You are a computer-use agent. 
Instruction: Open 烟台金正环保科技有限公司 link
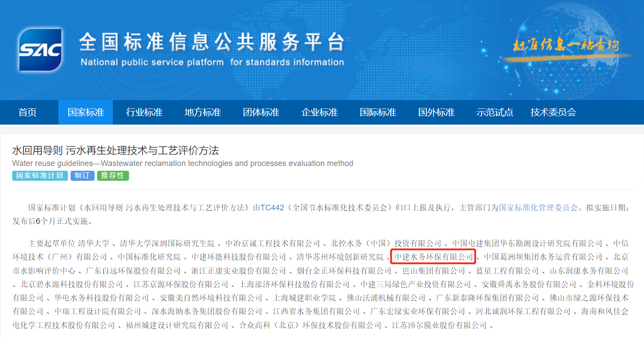tap(344, 271)
